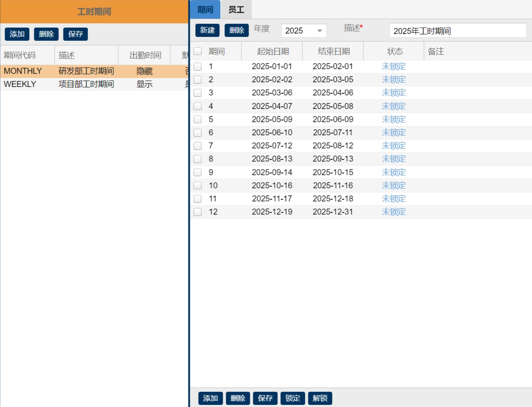Open the 年度 2025 dropdown
The height and width of the screenshot is (407, 532).
pyautogui.click(x=304, y=31)
